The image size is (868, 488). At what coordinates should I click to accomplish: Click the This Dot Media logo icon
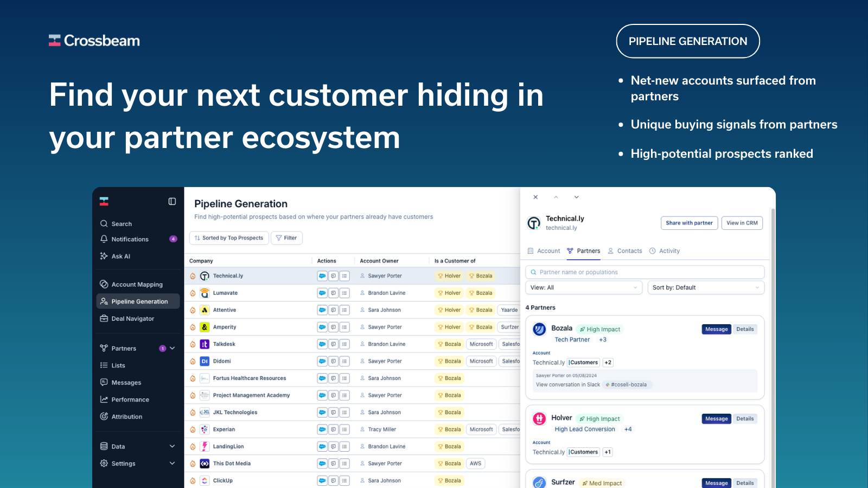coord(205,464)
